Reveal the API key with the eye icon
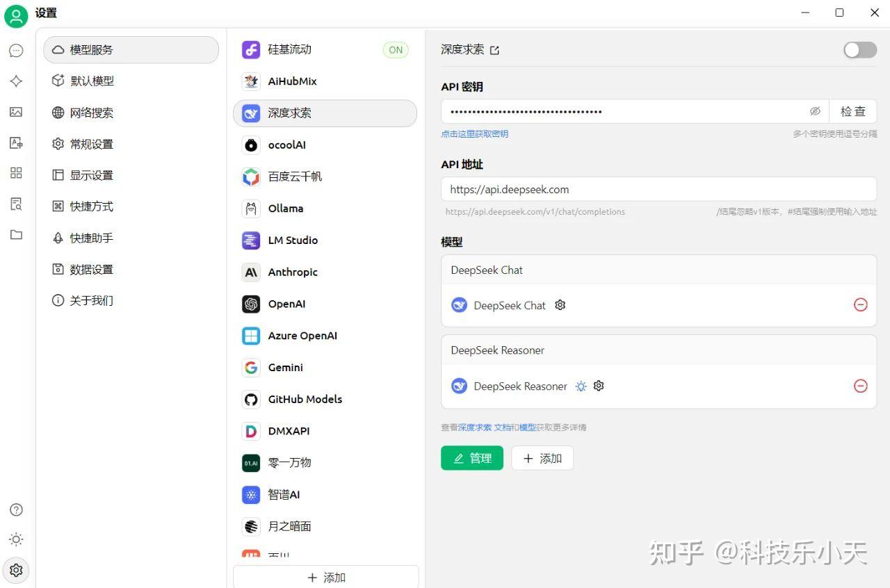 [x=815, y=111]
